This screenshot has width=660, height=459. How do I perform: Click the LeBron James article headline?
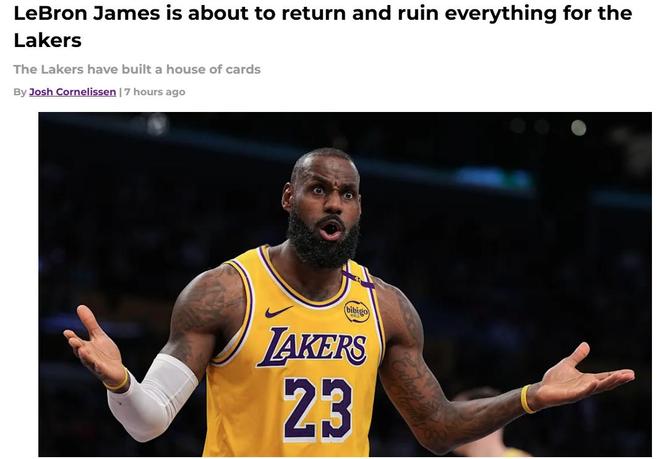coord(323,27)
